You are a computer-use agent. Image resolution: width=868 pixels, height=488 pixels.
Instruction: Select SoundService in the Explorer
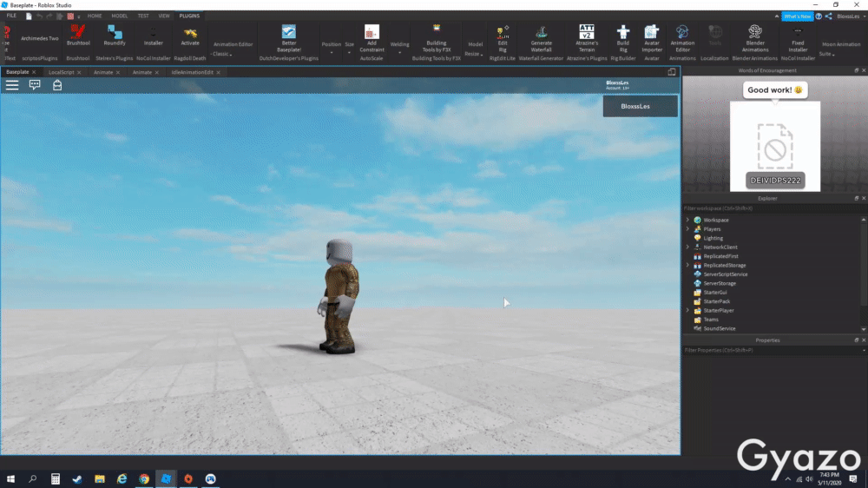(x=719, y=328)
